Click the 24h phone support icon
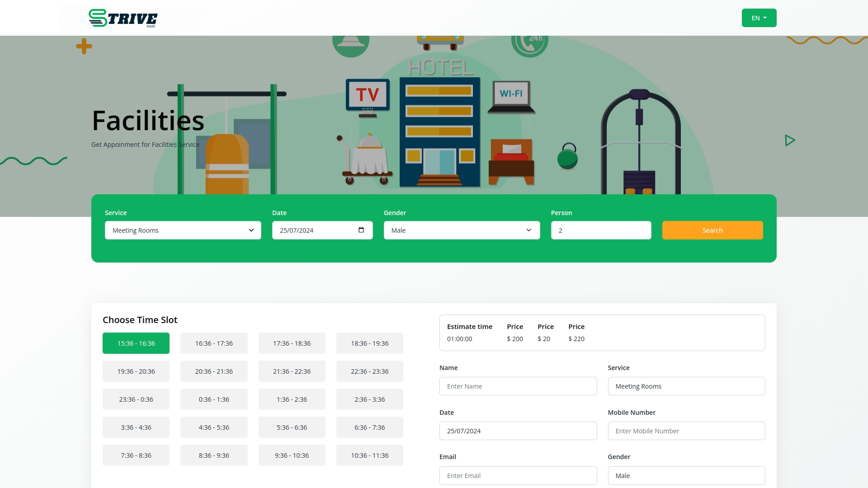This screenshot has height=488, width=868. point(529,43)
